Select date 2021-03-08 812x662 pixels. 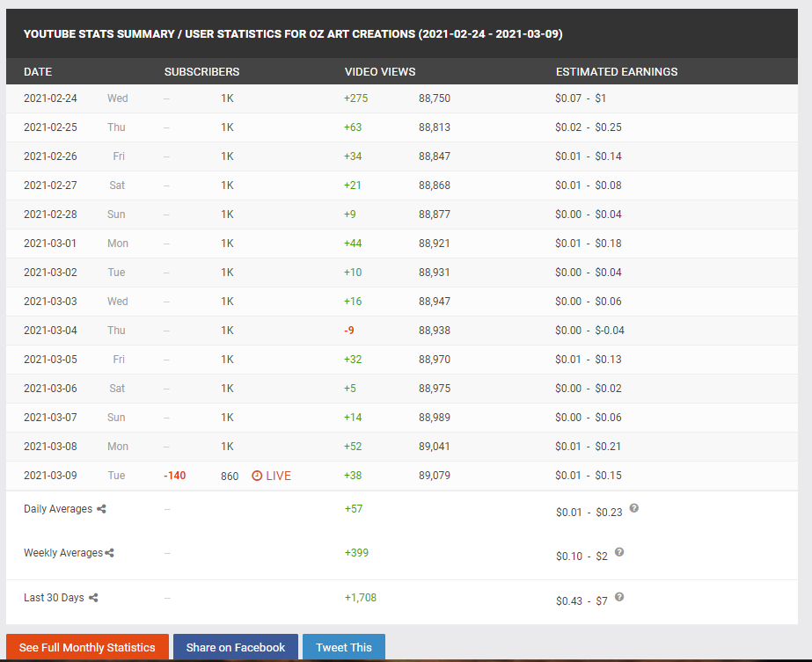click(50, 446)
